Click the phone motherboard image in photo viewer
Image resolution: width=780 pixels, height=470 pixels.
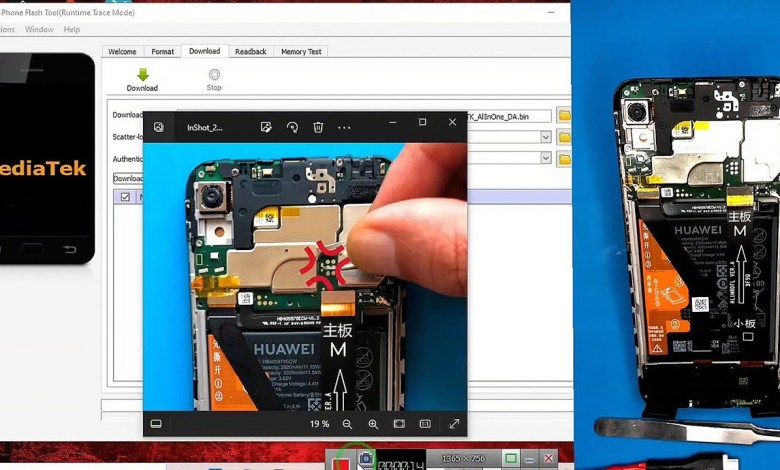pos(305,277)
